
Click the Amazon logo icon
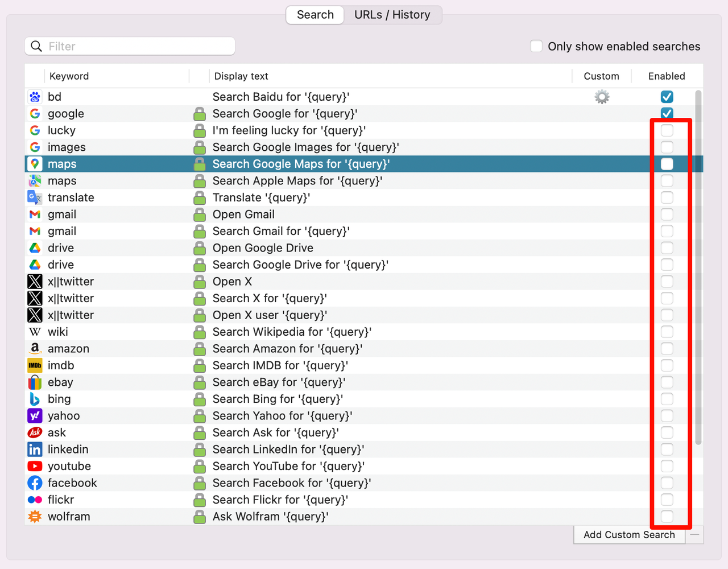click(35, 349)
